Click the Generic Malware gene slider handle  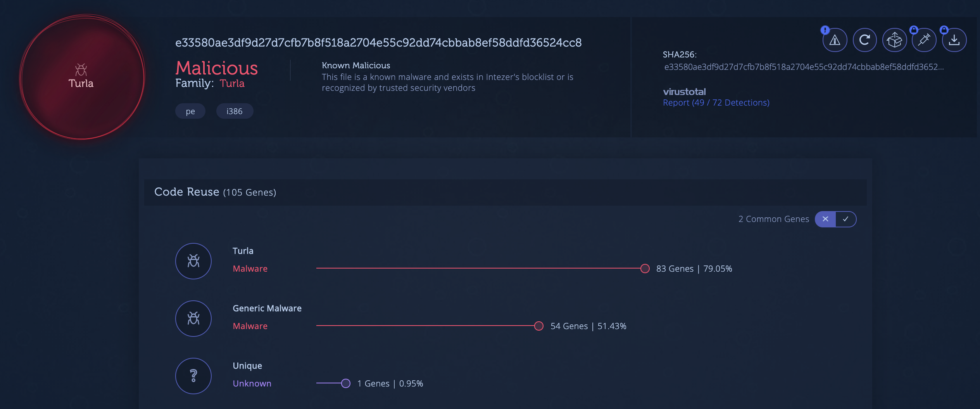point(539,326)
